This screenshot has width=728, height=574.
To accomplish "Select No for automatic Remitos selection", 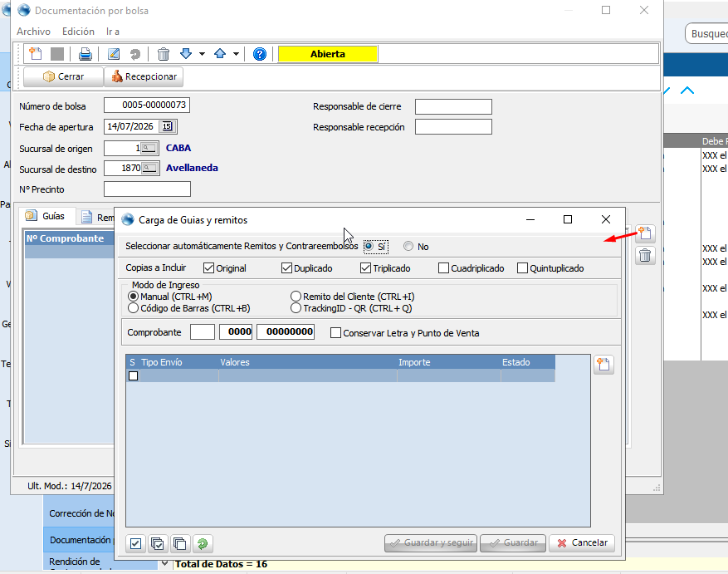I will tap(408, 247).
